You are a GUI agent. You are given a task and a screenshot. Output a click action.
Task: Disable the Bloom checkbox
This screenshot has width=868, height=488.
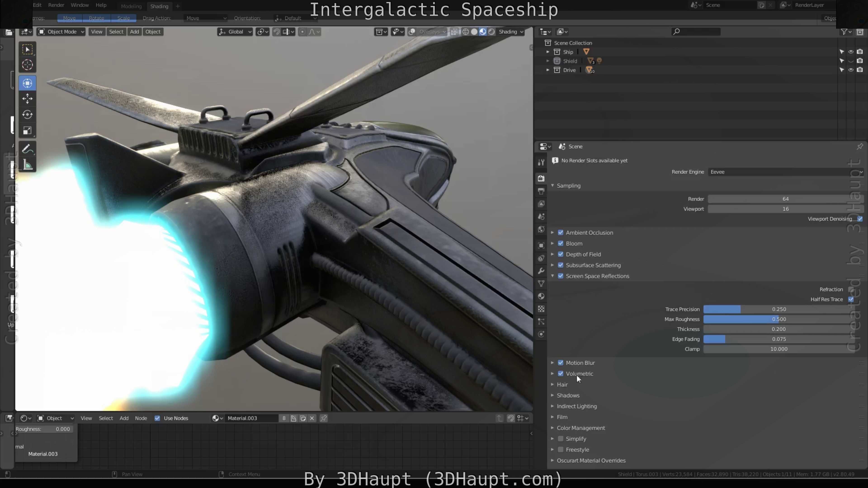[561, 244]
